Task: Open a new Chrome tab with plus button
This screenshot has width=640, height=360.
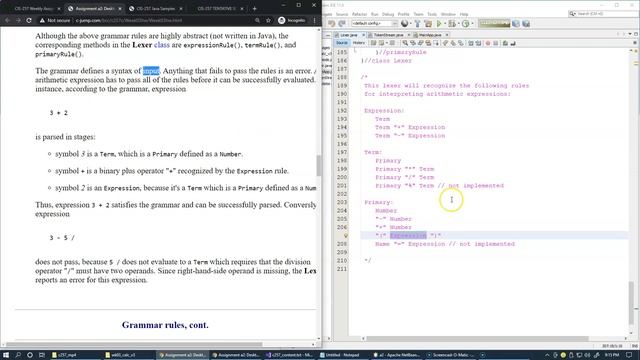Action: 254,8
